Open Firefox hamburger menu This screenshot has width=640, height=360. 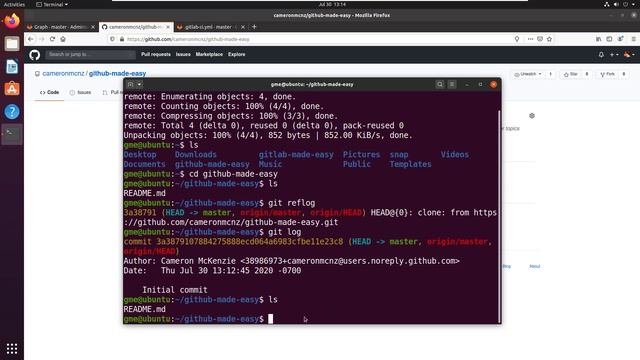click(x=633, y=39)
